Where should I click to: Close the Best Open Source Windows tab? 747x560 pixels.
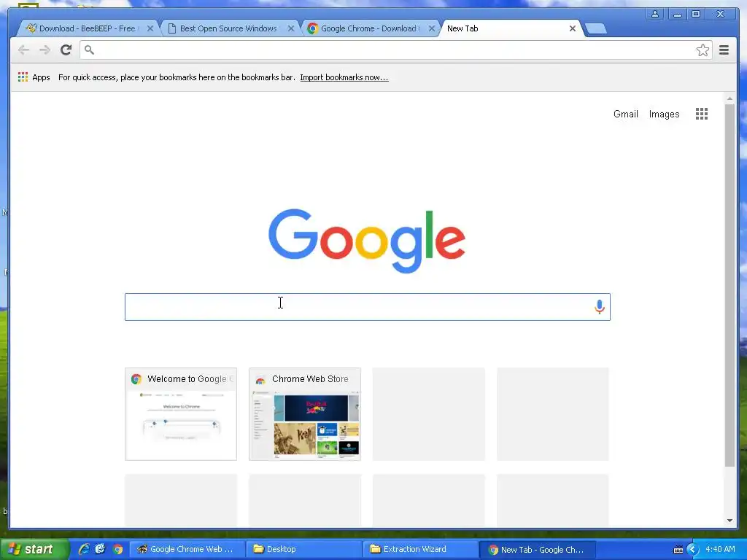coord(290,28)
